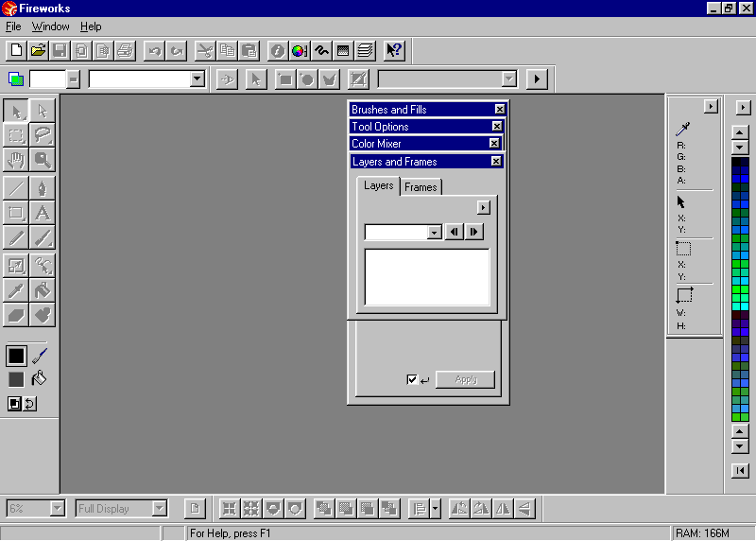Open the Window menu
Viewport: 756px width, 541px height.
pos(51,26)
